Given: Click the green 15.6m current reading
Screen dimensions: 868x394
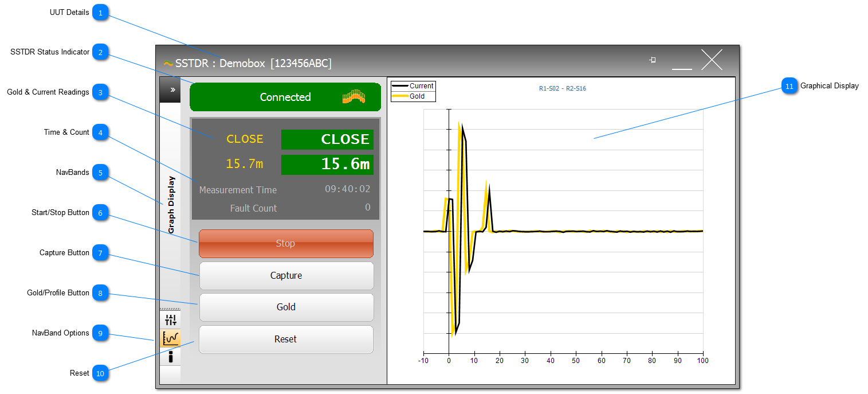Looking at the screenshot, I should [327, 165].
